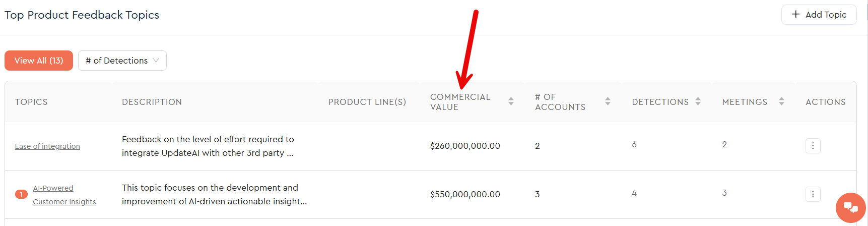Click the red badge beside AI-Powered topic

coord(21,194)
